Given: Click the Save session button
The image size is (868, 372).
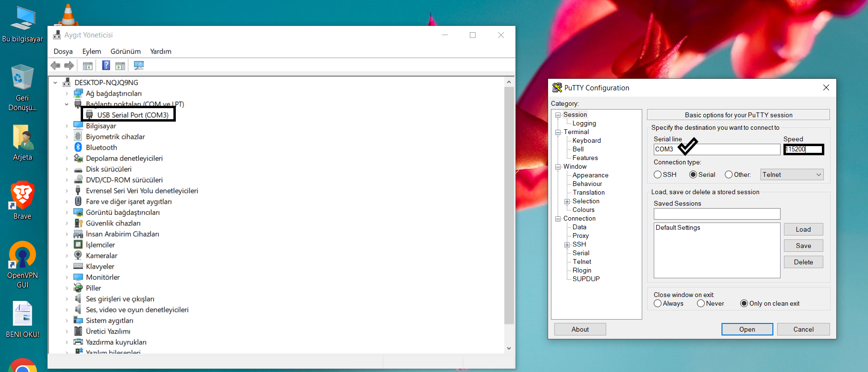Looking at the screenshot, I should pyautogui.click(x=803, y=246).
